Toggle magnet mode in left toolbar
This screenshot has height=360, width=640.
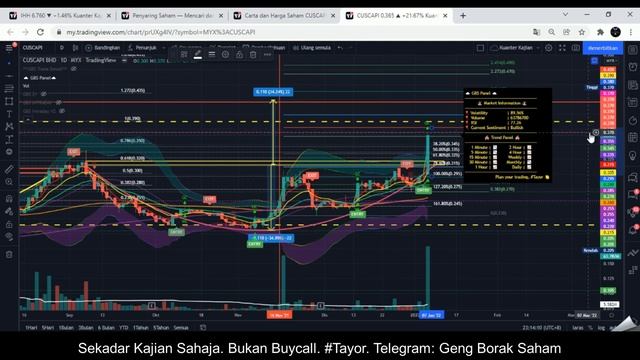(9, 199)
